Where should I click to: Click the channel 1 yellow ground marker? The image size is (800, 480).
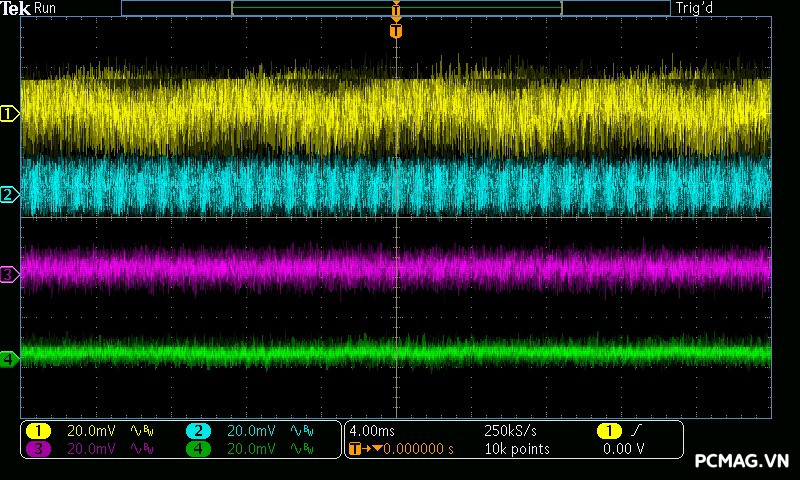(x=9, y=114)
